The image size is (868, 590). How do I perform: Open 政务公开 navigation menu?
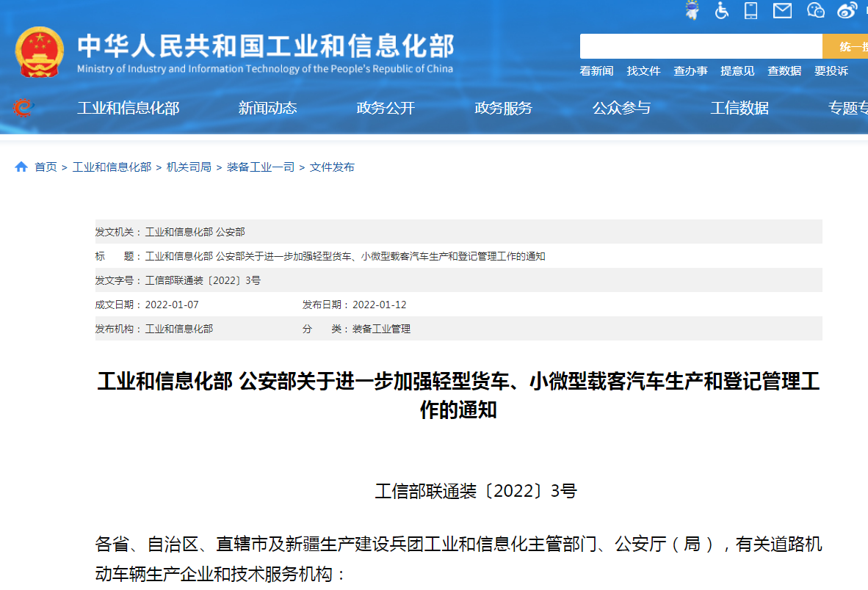tap(386, 108)
